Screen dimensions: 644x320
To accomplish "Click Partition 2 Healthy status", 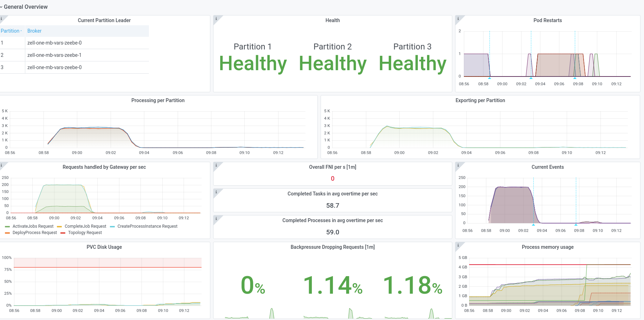I will pyautogui.click(x=333, y=64).
